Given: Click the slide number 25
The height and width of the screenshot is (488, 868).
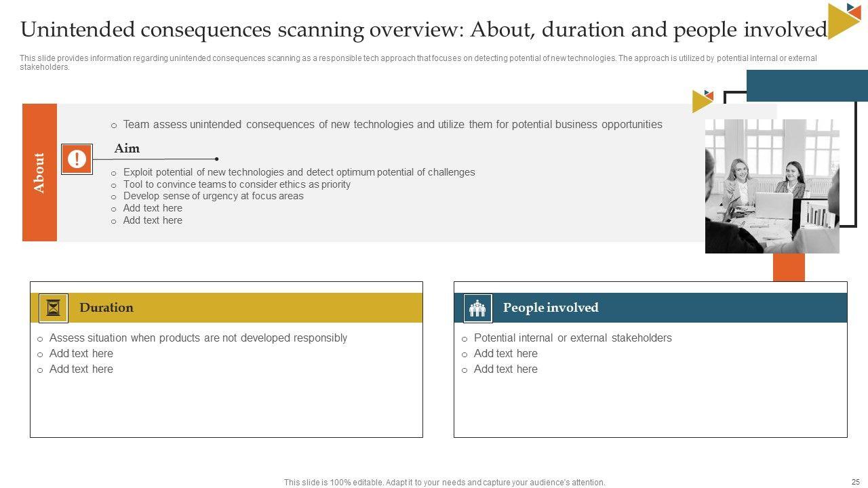Looking at the screenshot, I should [x=855, y=482].
